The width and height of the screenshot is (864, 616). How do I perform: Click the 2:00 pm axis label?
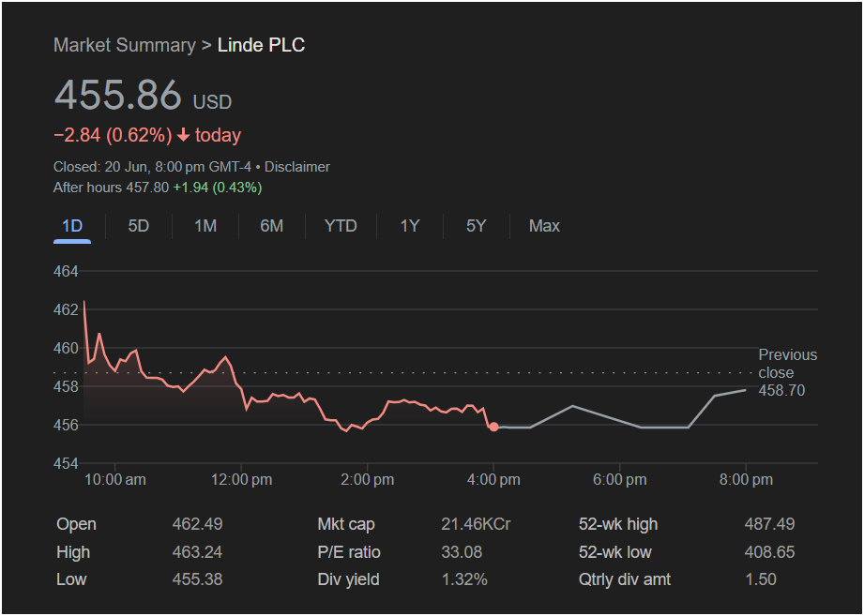tap(368, 480)
